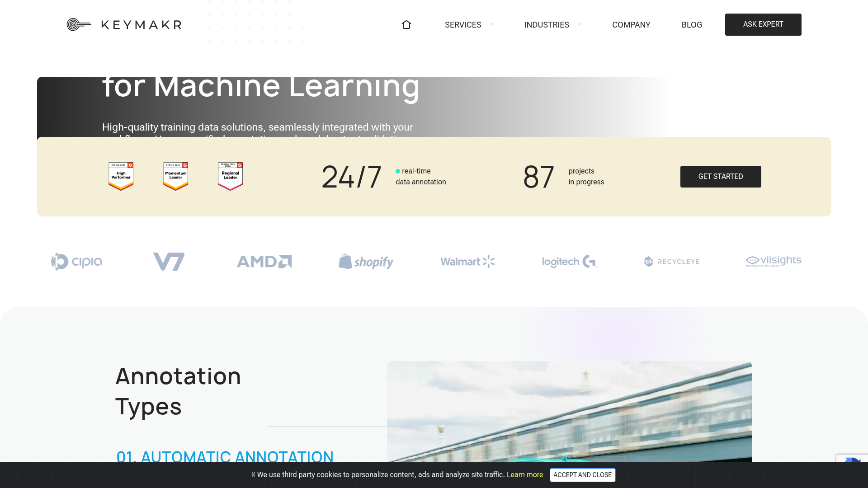Click the ASK EXPERT button
868x488 pixels.
tap(763, 24)
